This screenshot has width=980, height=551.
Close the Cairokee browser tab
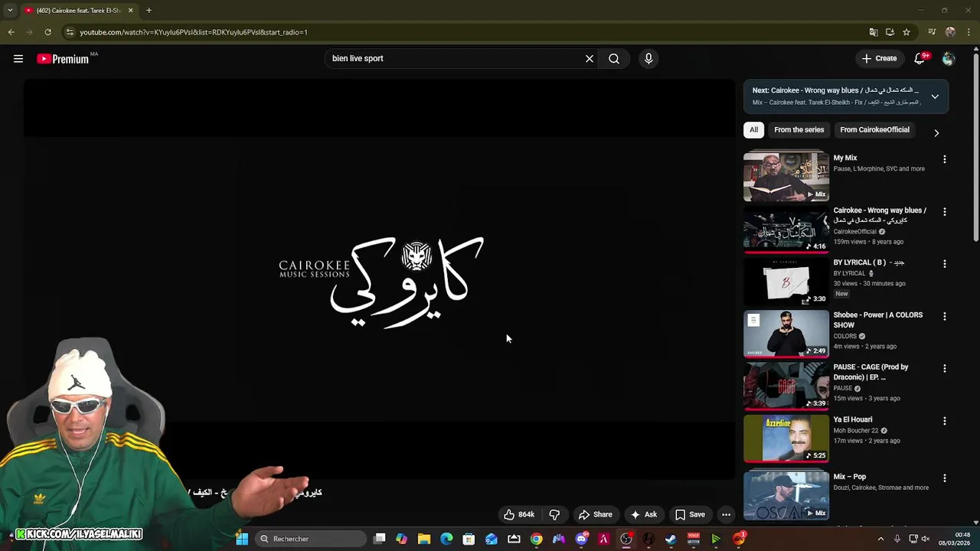(130, 11)
